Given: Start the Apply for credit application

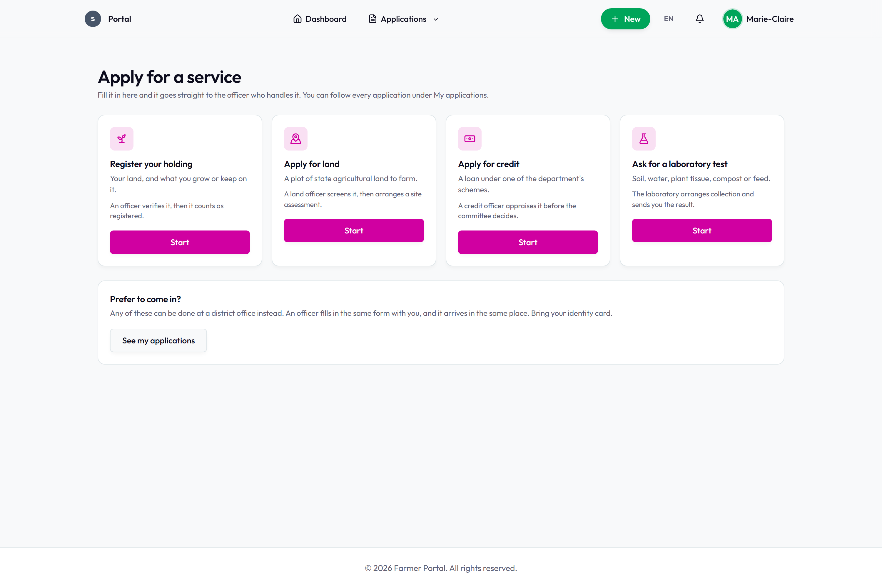Looking at the screenshot, I should pyautogui.click(x=528, y=242).
